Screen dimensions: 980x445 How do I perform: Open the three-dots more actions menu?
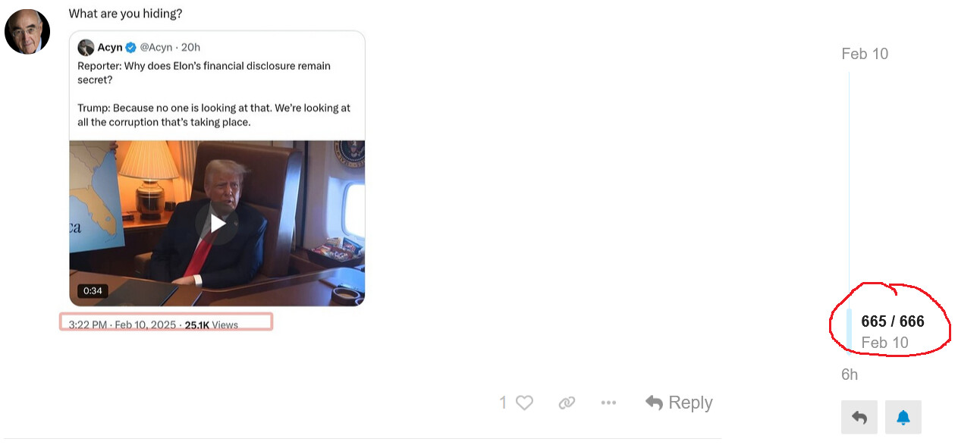coord(608,403)
